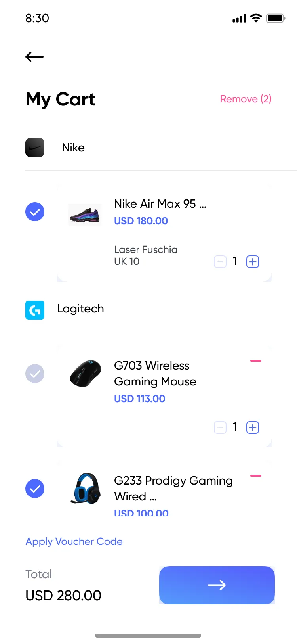This screenshot has height=644, width=297.
Task: Proceed to checkout with arrow button
Action: pos(217,585)
